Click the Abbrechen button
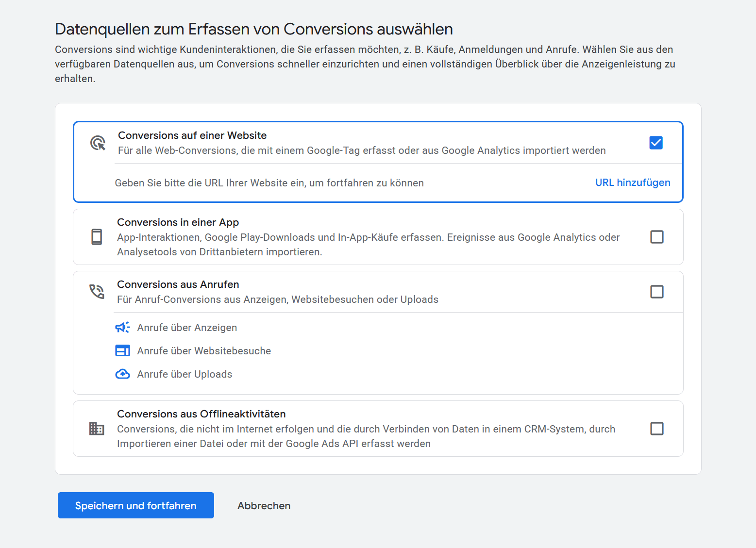The width and height of the screenshot is (756, 548). [264, 505]
